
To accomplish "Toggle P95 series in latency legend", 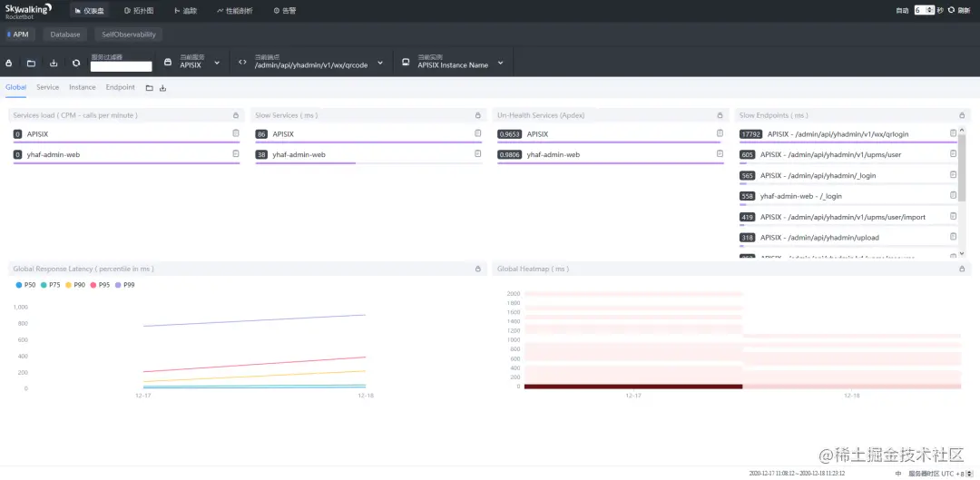I will pos(100,285).
